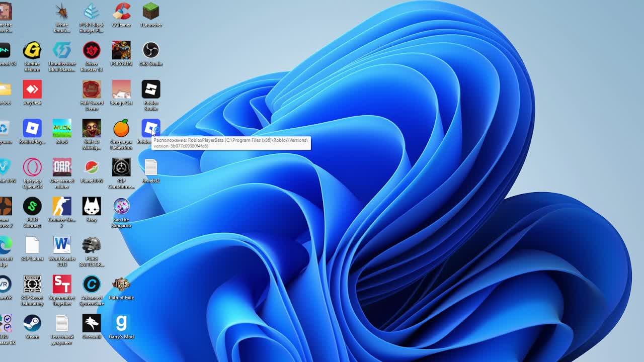Screen dimensions: 644x362
Task: Select the Path of Exile shortcut
Action: point(121,288)
